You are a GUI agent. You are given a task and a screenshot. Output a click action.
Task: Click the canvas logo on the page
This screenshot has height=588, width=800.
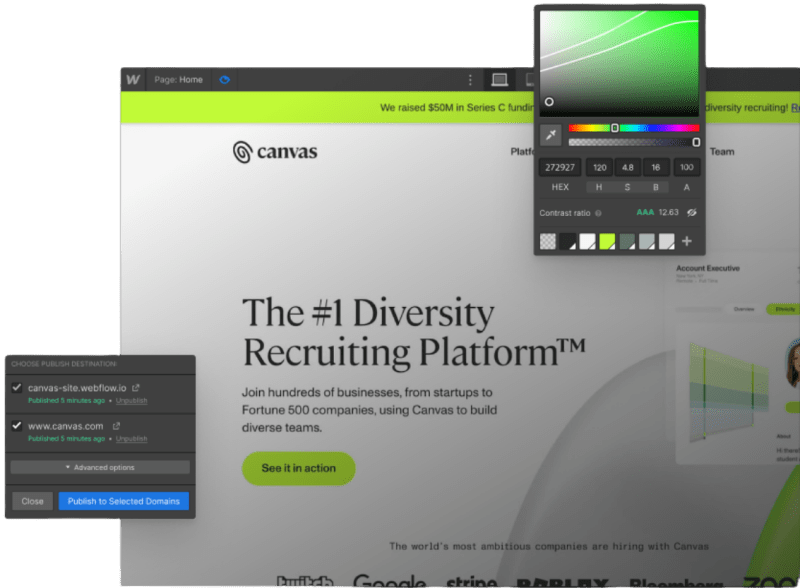[x=275, y=152]
